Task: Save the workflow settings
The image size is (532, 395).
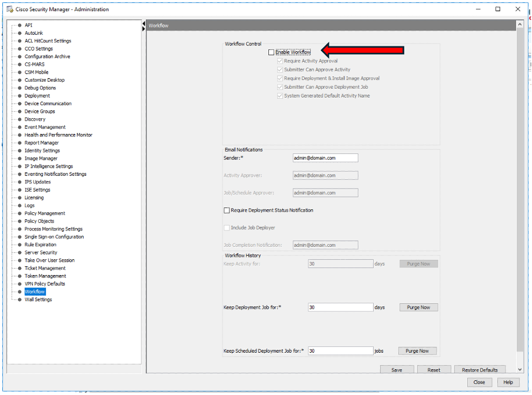Action: (397, 370)
